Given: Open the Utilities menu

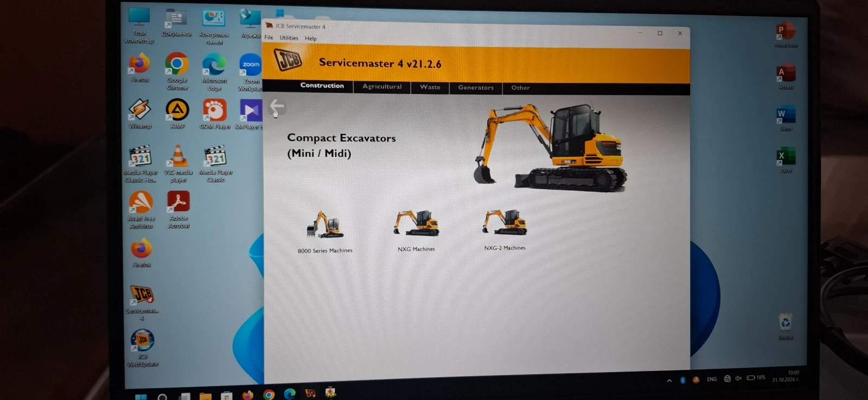Looking at the screenshot, I should (x=289, y=38).
